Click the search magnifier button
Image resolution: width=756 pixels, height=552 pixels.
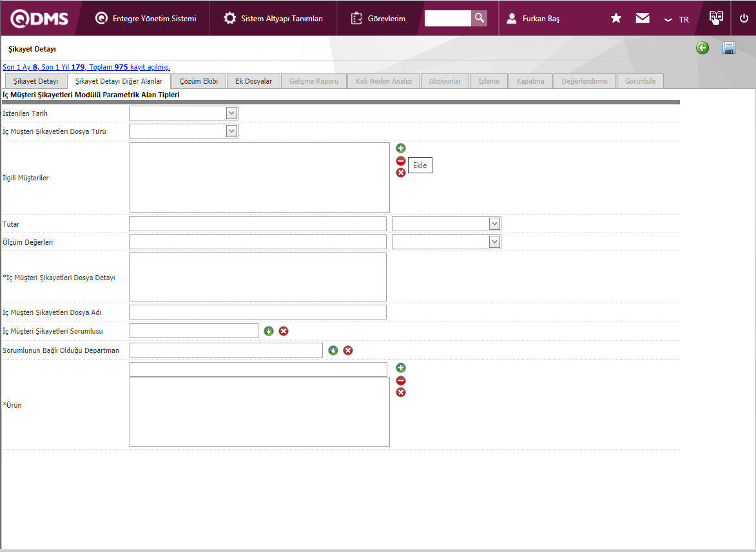(x=480, y=18)
